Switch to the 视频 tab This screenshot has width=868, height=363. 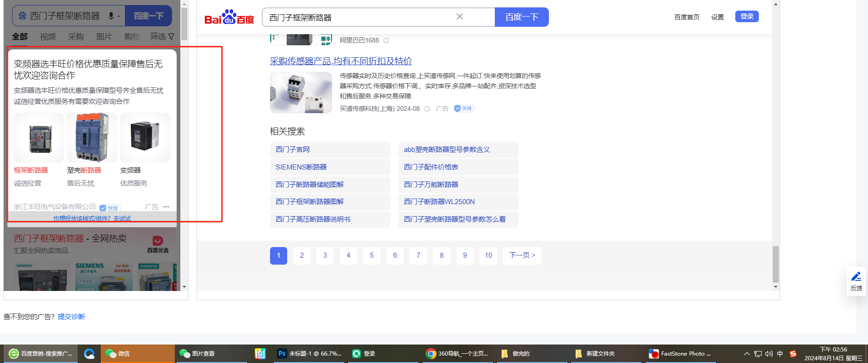coord(48,36)
